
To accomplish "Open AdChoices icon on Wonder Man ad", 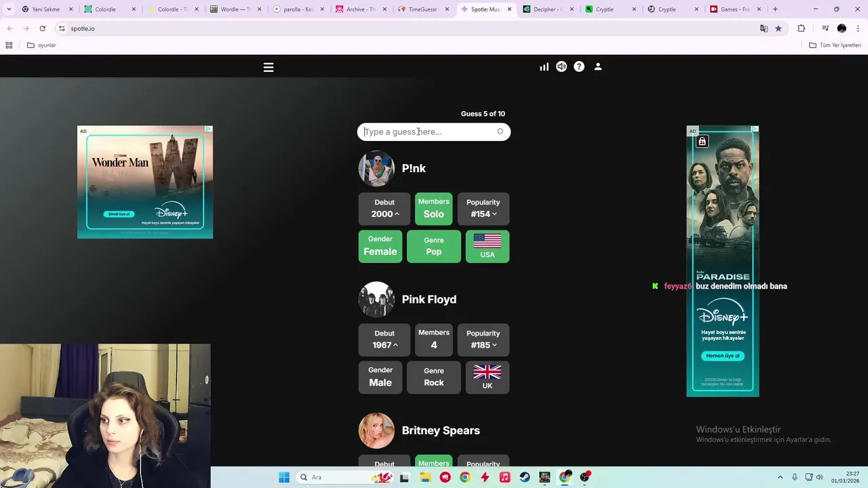I will tap(209, 129).
